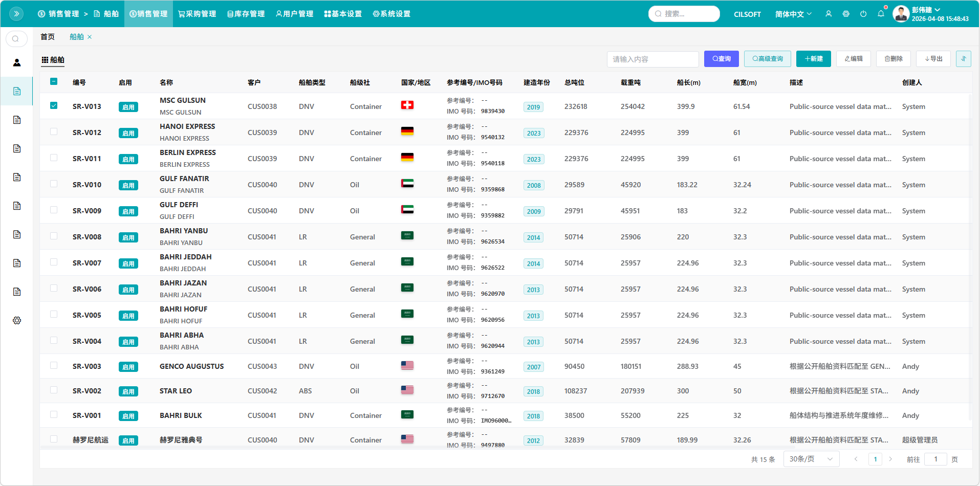Expand the sidebar with double-arrow icon
Screen dimensions: 980x486
16,14
